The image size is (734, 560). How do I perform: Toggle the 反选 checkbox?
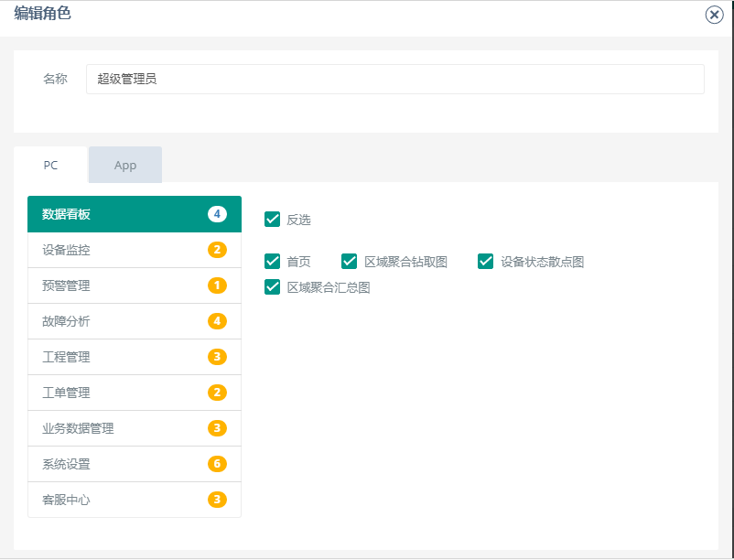(x=272, y=219)
